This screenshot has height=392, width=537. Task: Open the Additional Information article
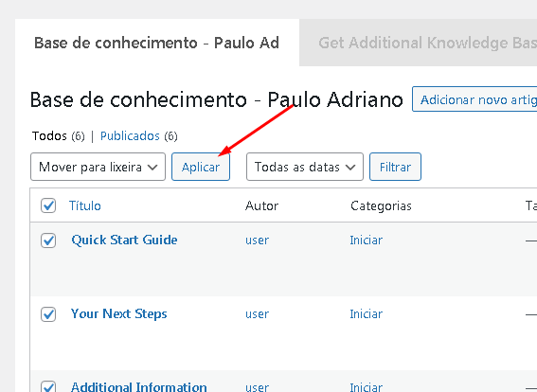click(138, 386)
